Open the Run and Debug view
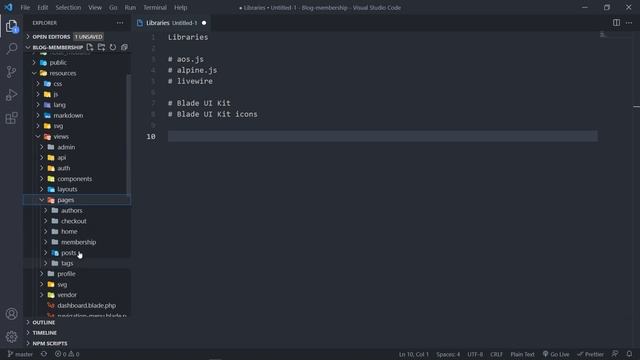This screenshot has width=640, height=360. [x=11, y=95]
